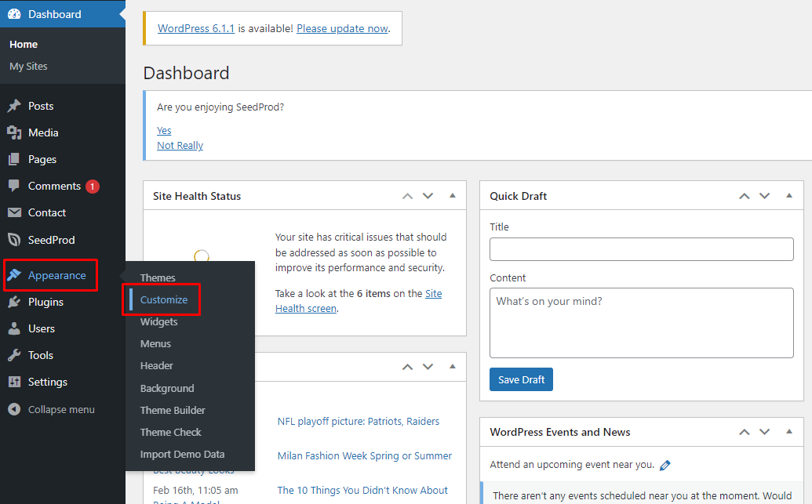This screenshot has width=812, height=504.
Task: Open the Dashboard menu item
Action: tap(63, 14)
